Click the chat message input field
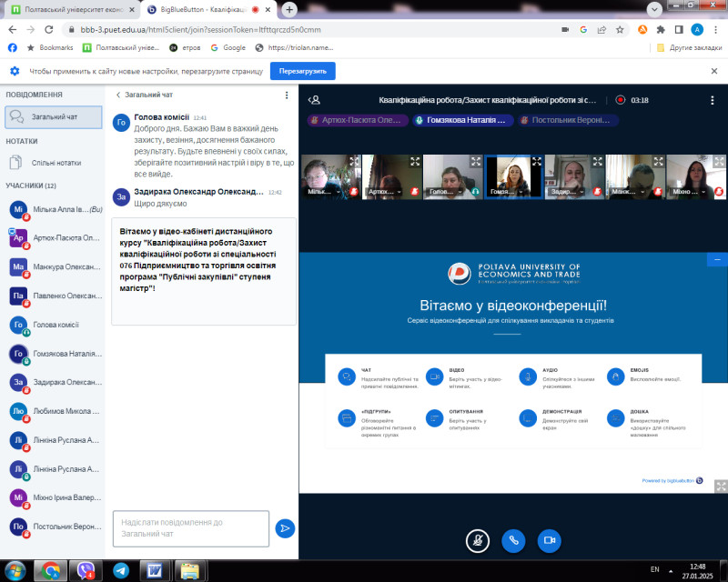 coord(191,527)
